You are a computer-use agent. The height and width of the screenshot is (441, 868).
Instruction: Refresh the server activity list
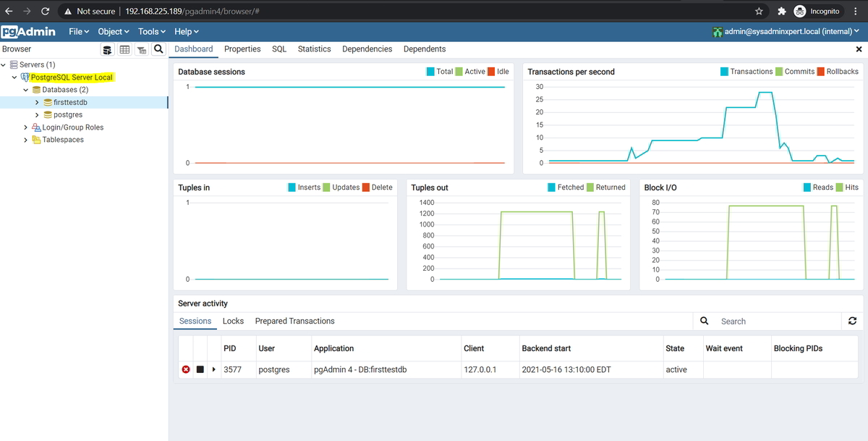852,321
